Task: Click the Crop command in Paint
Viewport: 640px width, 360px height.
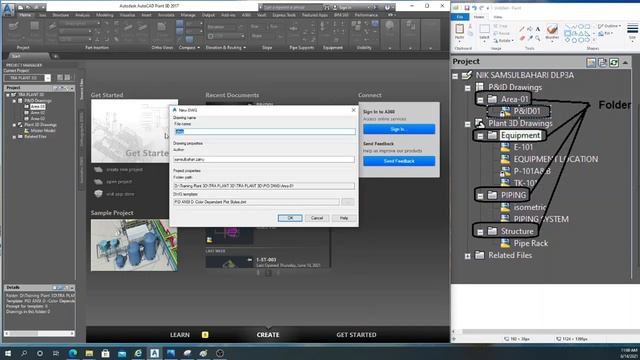Action: coord(502,26)
